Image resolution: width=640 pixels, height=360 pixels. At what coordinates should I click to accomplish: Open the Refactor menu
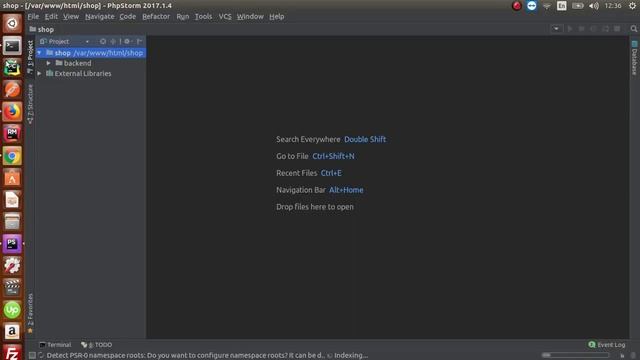pyautogui.click(x=156, y=17)
